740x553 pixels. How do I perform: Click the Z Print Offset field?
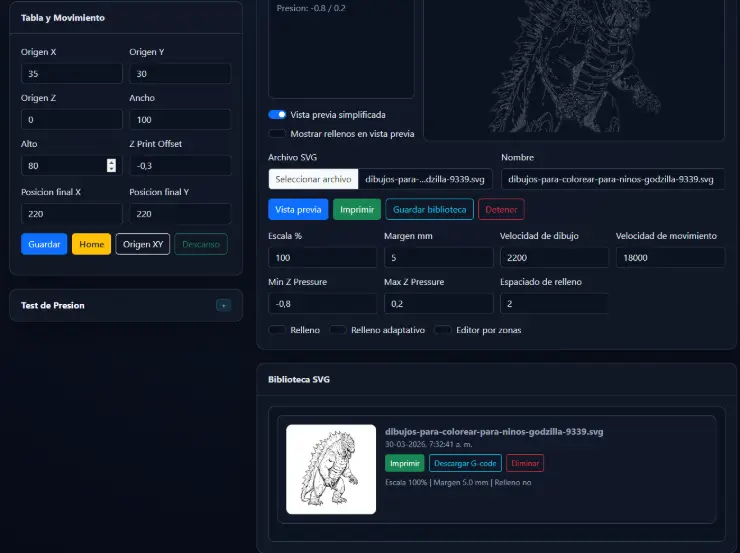[x=180, y=165]
